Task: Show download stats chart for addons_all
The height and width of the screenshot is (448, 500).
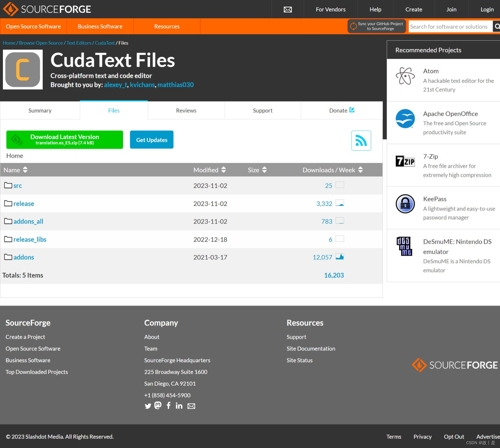Action: coord(340,221)
